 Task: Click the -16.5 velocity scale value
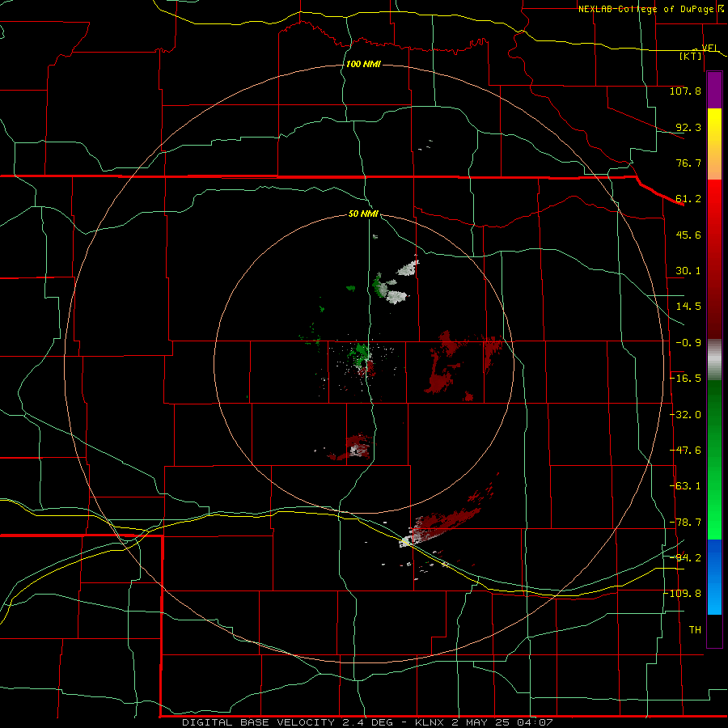pos(685,379)
